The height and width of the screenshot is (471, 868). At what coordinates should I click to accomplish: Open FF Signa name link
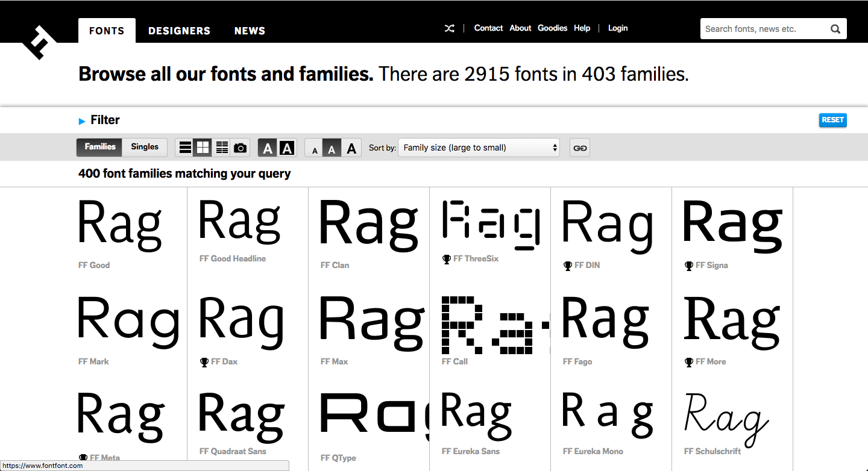pyautogui.click(x=712, y=266)
